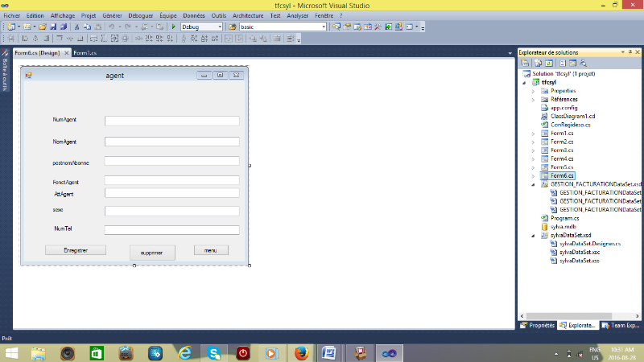Click View Code icon in Solution Explorer
Viewport: 644px width, 362px height.
563,64
